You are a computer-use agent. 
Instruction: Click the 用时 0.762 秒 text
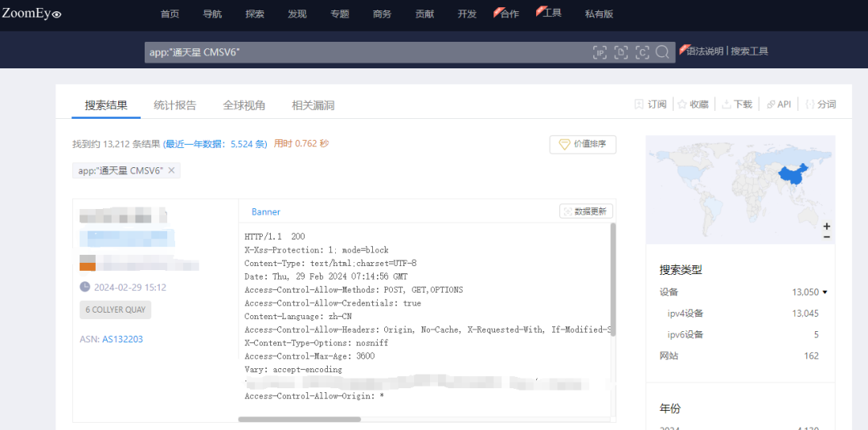tap(301, 144)
